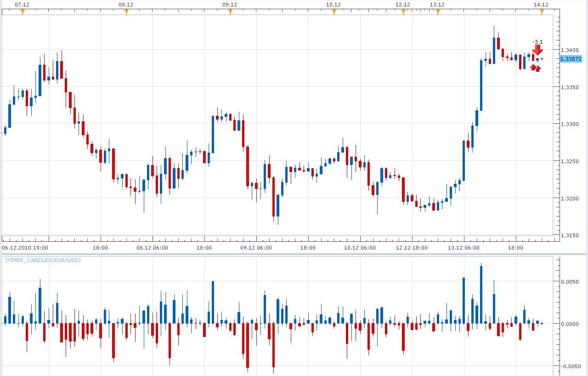Click the 12.12 18:00 time label
This screenshot has height=376, width=588.
pos(412,248)
